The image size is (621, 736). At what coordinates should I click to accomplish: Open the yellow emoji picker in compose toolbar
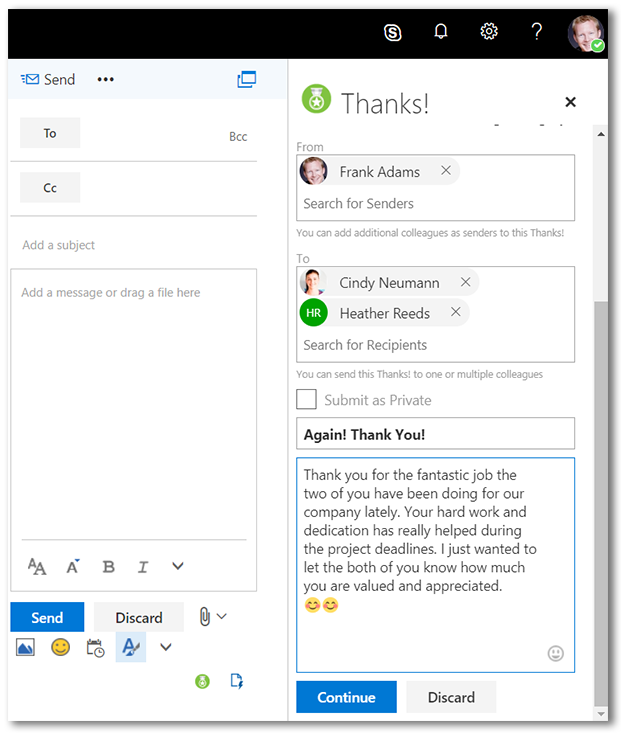(61, 648)
